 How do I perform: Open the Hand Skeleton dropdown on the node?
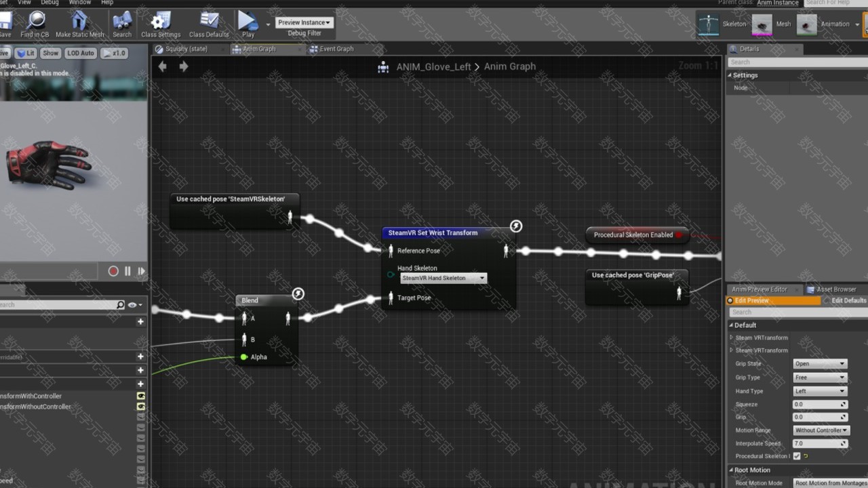click(x=443, y=278)
